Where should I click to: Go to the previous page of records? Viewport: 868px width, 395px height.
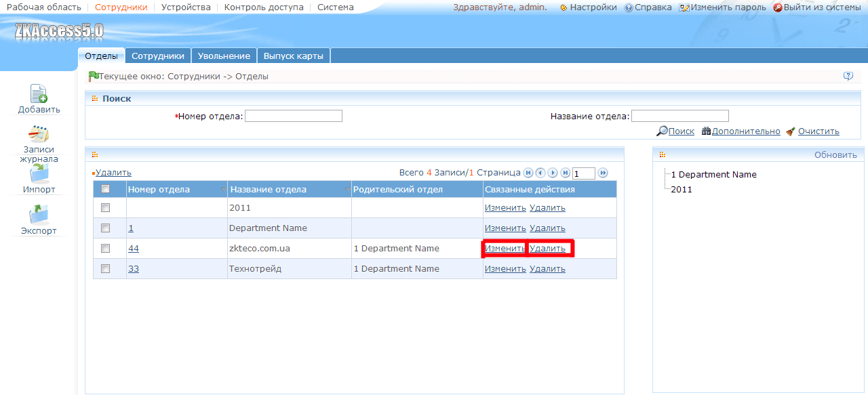(540, 173)
